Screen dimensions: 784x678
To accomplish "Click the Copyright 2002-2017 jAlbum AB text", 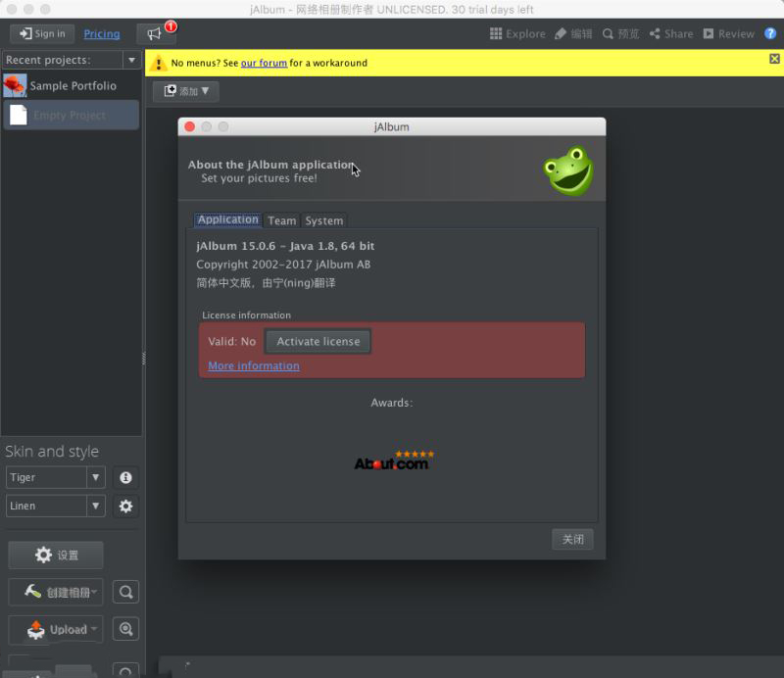I will click(x=283, y=265).
